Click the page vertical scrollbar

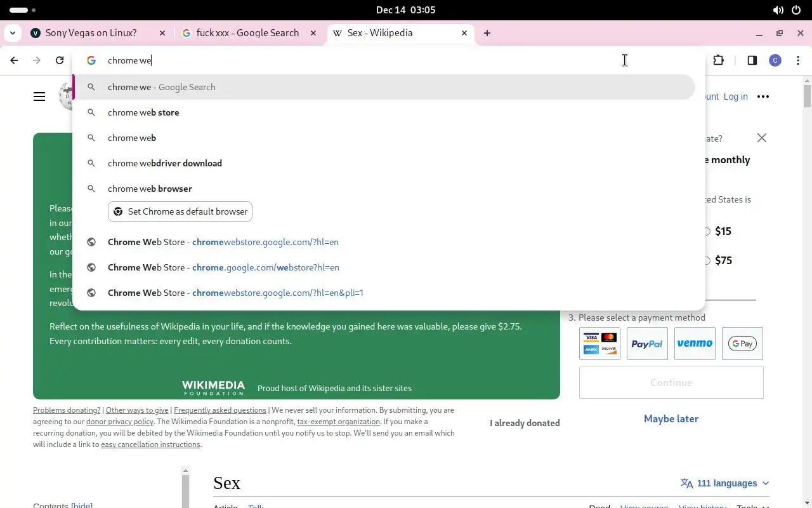click(807, 95)
